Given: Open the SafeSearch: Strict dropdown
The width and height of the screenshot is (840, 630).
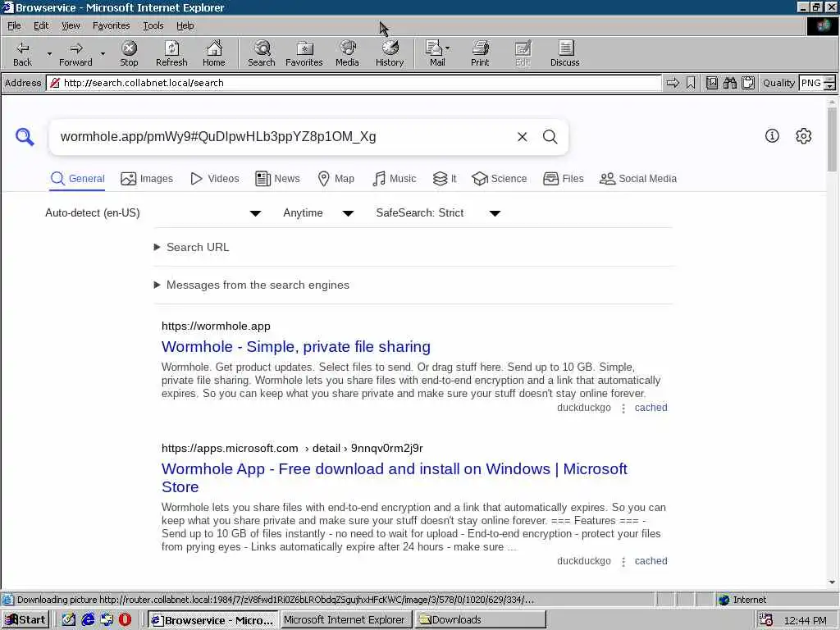Looking at the screenshot, I should pos(438,213).
